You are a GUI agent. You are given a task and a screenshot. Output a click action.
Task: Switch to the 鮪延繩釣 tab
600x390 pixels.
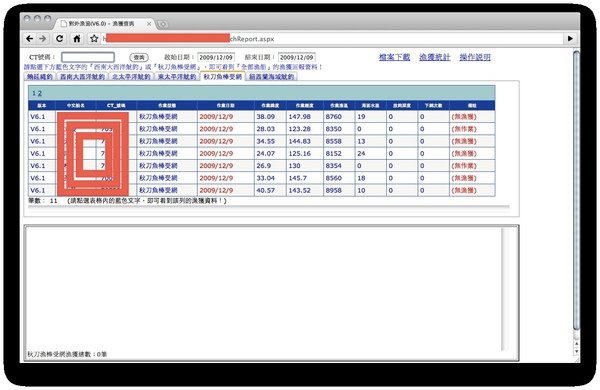click(x=40, y=77)
